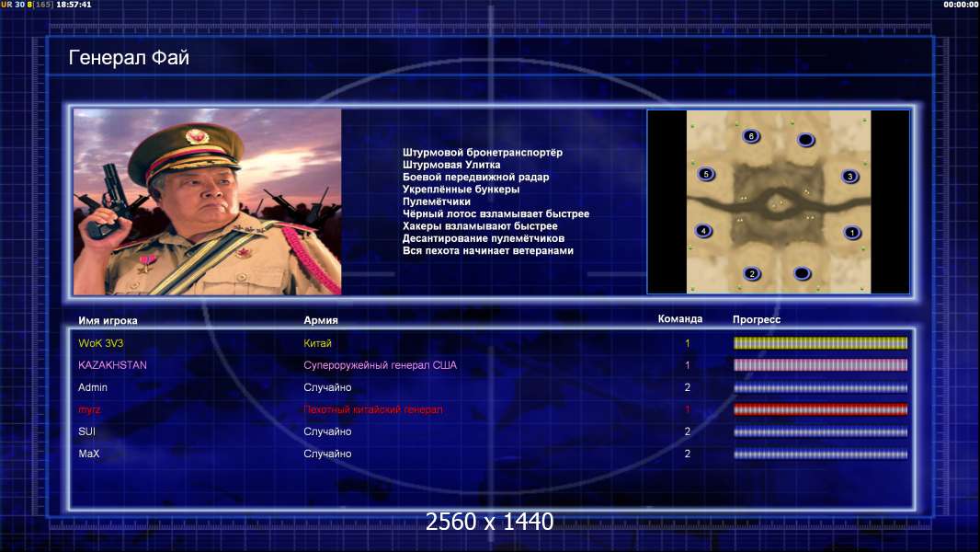980x552 pixels.
Task: Click the KAZAKHSTAN pink progress bar
Action: [x=820, y=365]
